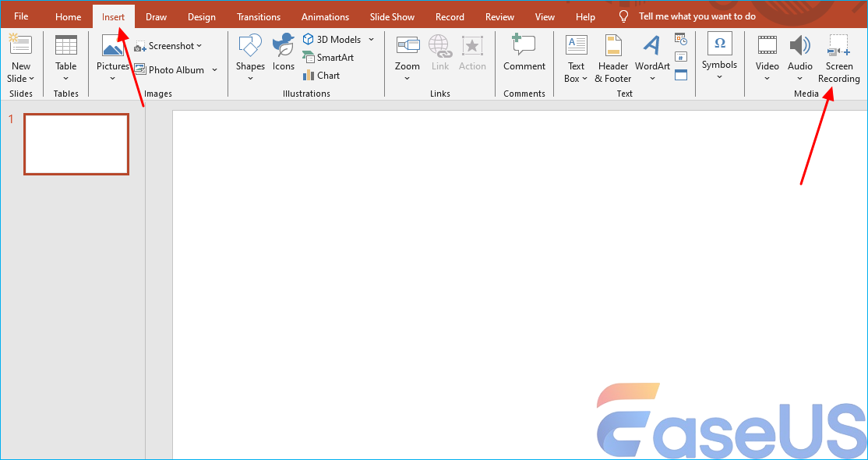Open the Design tab

click(202, 16)
